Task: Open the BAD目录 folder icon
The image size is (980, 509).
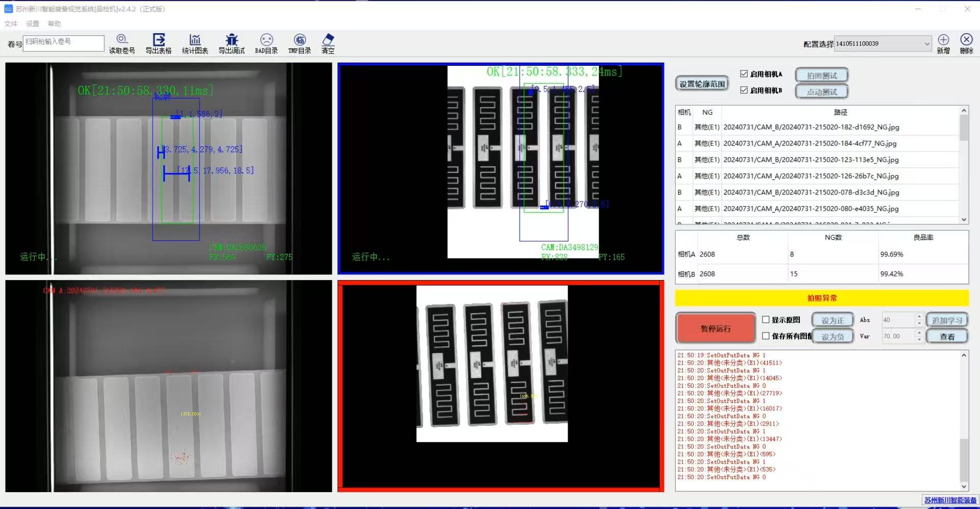Action: tap(266, 40)
